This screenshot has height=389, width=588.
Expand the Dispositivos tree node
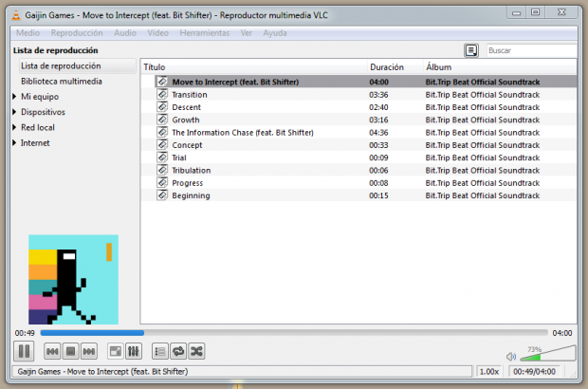pyautogui.click(x=14, y=112)
